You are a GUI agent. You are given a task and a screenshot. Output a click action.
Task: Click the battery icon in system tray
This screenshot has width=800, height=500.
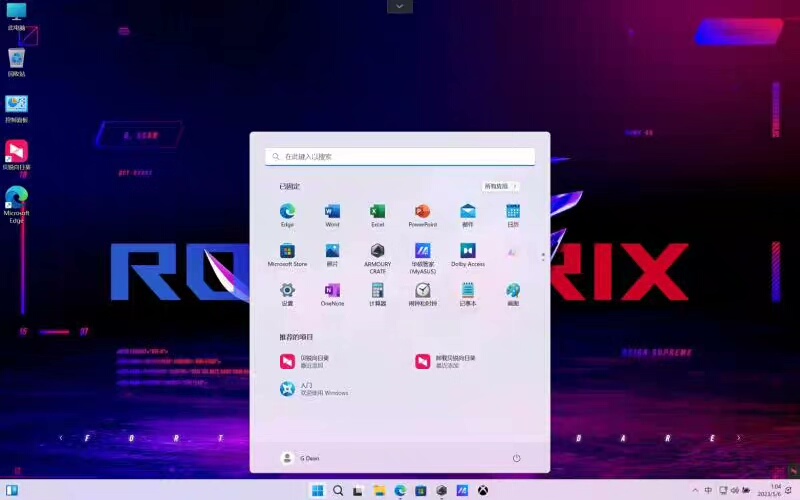746,490
